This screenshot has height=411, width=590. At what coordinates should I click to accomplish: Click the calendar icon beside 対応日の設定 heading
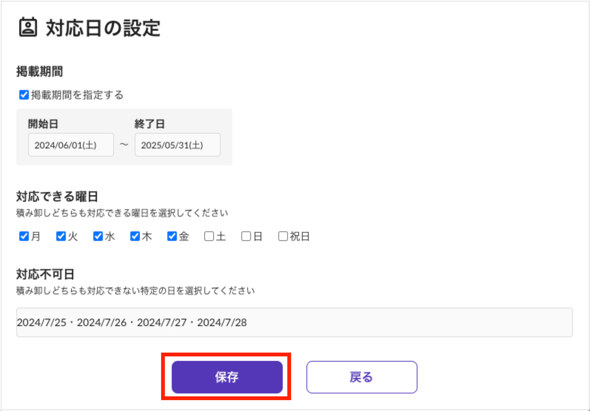click(28, 27)
